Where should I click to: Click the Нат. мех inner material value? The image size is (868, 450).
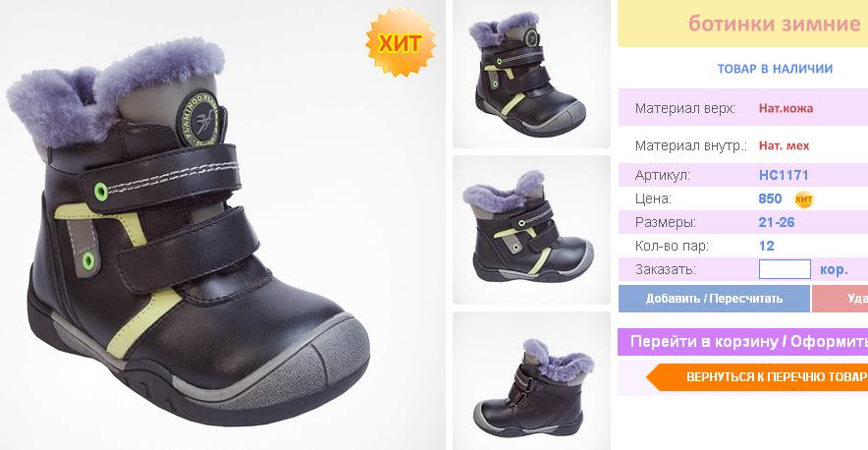(784, 145)
